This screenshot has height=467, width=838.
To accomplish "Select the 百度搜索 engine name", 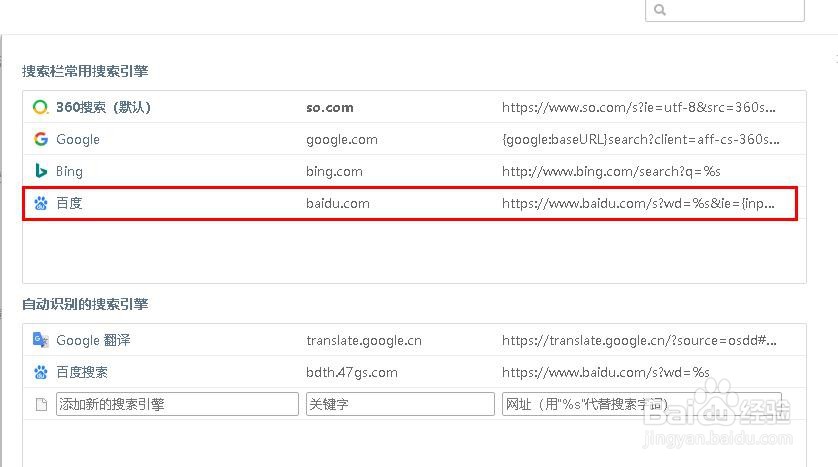I will [82, 372].
